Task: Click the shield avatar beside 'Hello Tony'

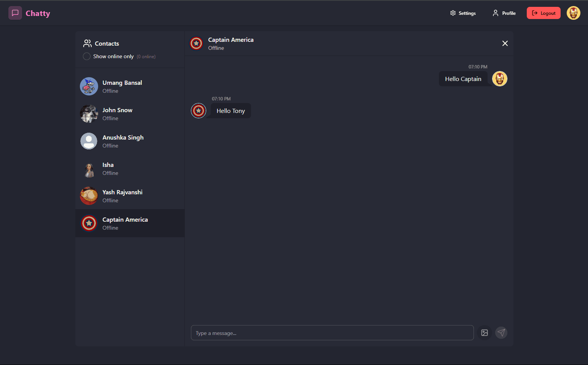Action: tap(199, 111)
